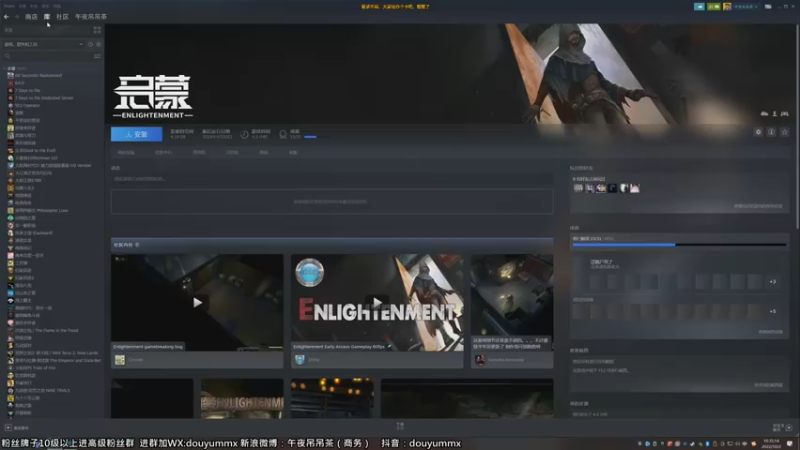Click the library search magnifier icon
The image size is (800, 450).
pos(7,56)
